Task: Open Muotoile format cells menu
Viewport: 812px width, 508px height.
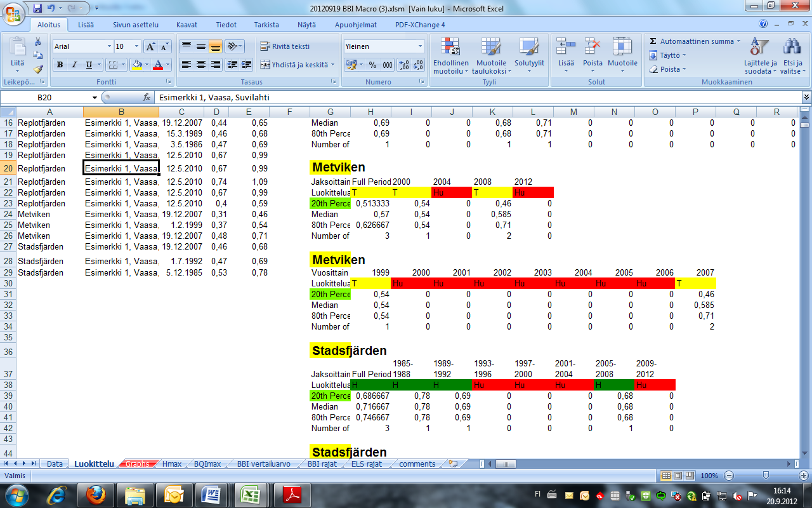Action: tap(622, 55)
